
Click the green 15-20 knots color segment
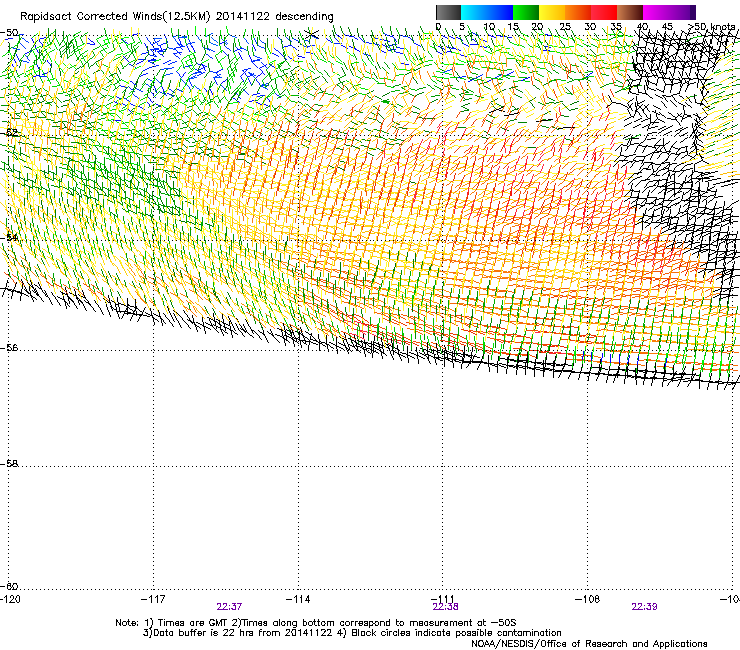click(526, 12)
